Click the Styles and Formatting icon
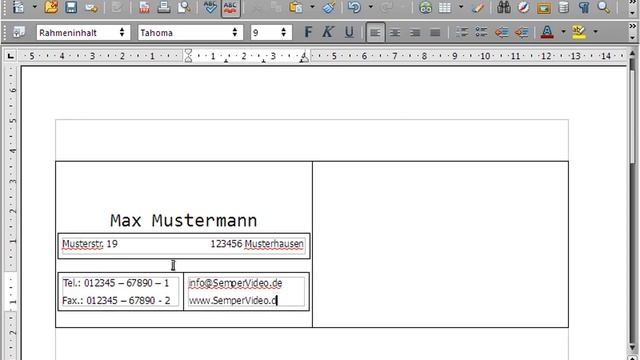Image resolution: width=640 pixels, height=360 pixels. (x=18, y=32)
